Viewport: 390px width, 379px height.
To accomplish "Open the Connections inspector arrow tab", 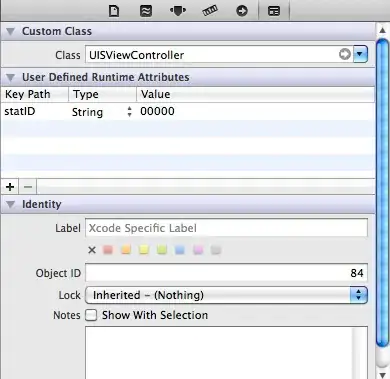I will [x=242, y=11].
